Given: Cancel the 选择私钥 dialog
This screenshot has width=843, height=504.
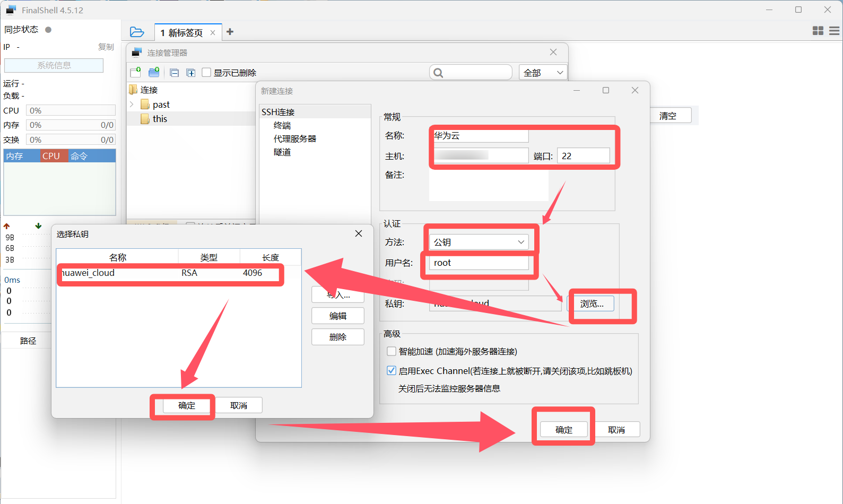Looking at the screenshot, I should point(239,405).
